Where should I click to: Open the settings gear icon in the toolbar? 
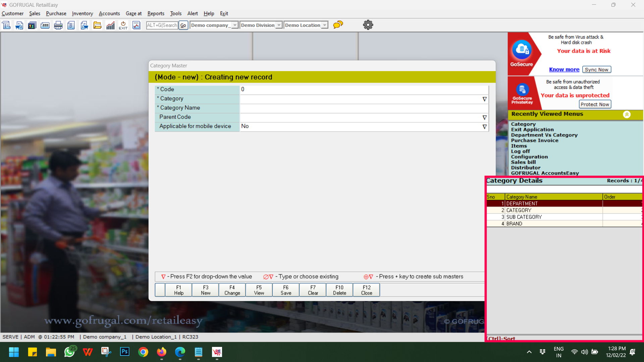(368, 25)
